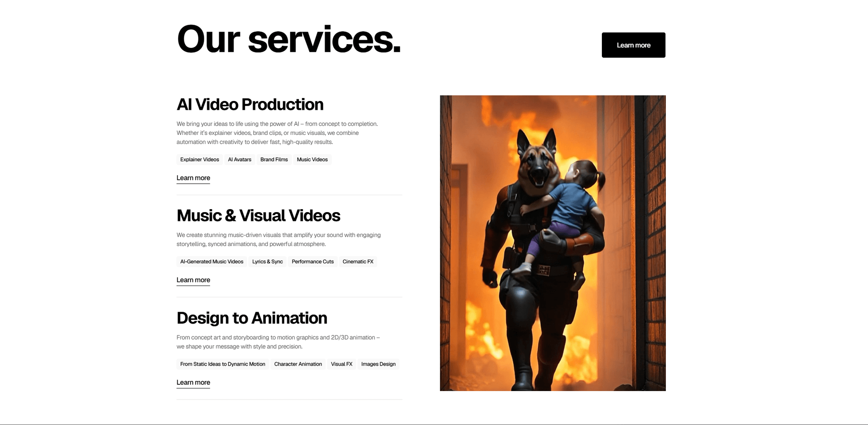Select the Brand Films tag
The image size is (868, 425).
click(x=274, y=159)
